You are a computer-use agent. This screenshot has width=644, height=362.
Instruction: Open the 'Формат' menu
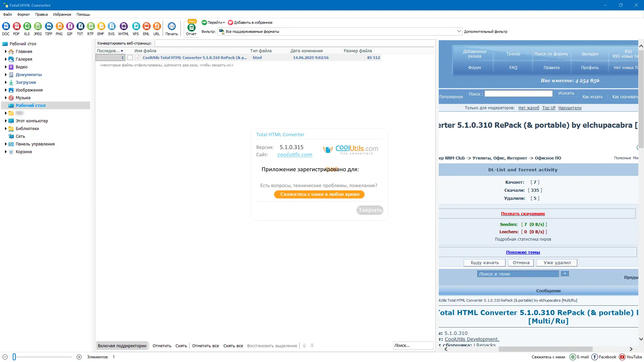pos(23,14)
